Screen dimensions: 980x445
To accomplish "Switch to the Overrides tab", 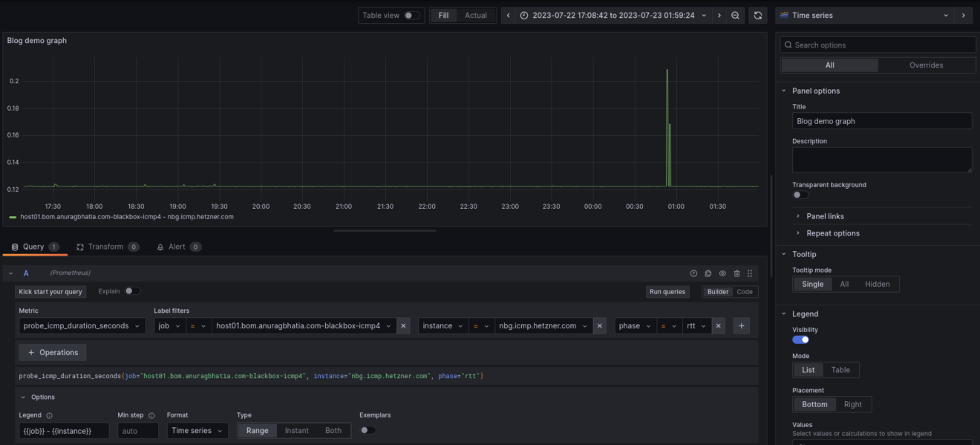I will [926, 65].
